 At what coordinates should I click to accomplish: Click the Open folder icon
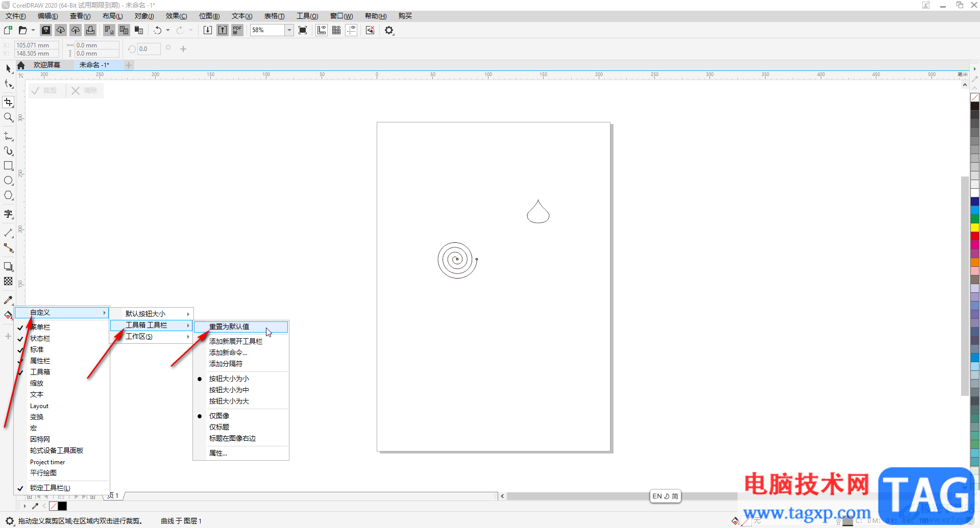(x=22, y=30)
